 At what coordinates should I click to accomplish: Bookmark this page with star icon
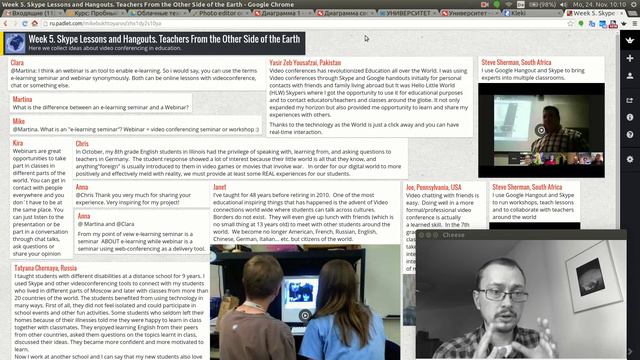click(x=571, y=24)
